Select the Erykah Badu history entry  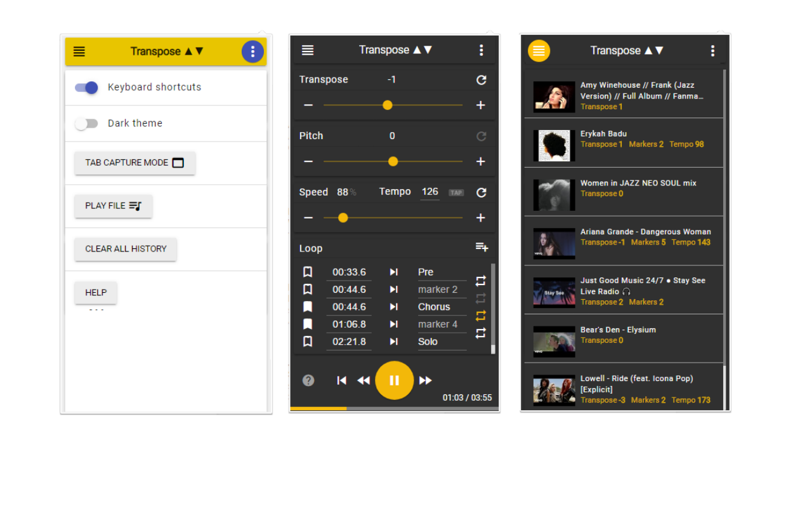pyautogui.click(x=624, y=143)
